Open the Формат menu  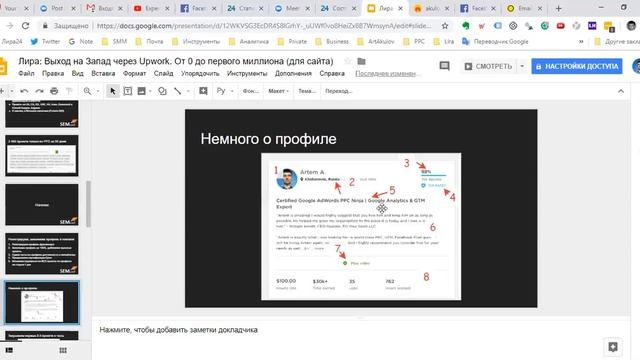click(134, 73)
